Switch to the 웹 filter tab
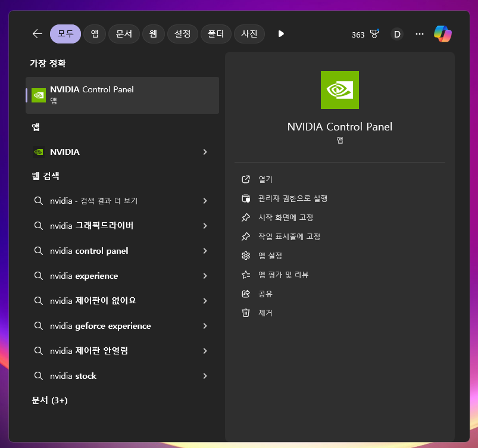Image resolution: width=478 pixels, height=448 pixels. coord(154,34)
